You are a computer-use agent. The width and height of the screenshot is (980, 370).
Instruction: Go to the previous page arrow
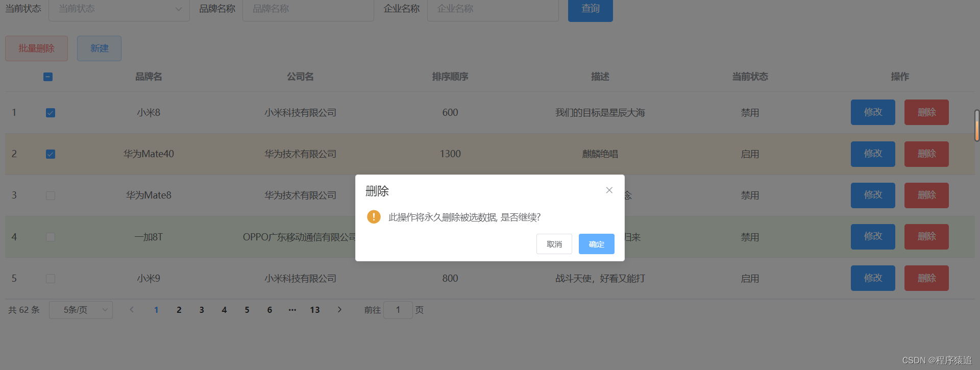(x=132, y=310)
